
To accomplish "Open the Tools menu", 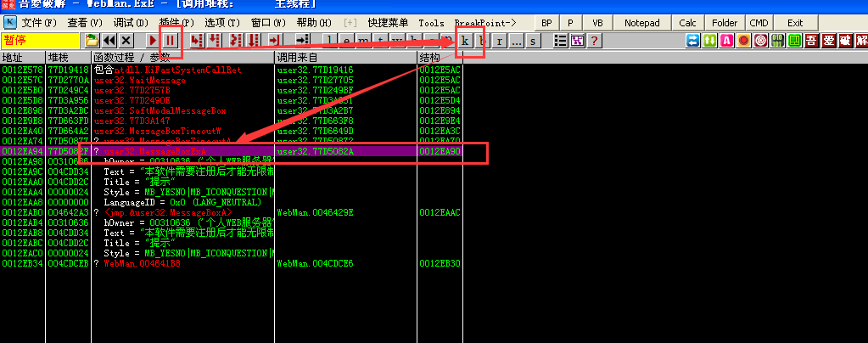I will [x=431, y=23].
